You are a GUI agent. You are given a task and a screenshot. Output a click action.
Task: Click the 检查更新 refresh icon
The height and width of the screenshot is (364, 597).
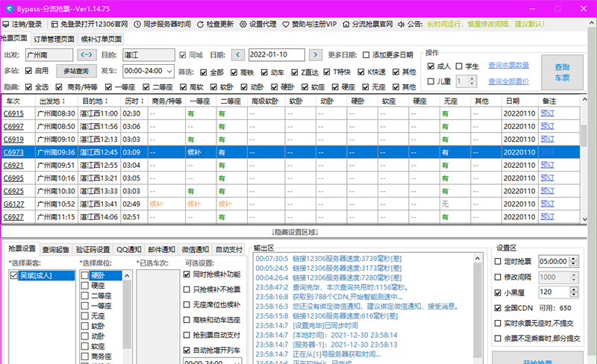point(200,25)
